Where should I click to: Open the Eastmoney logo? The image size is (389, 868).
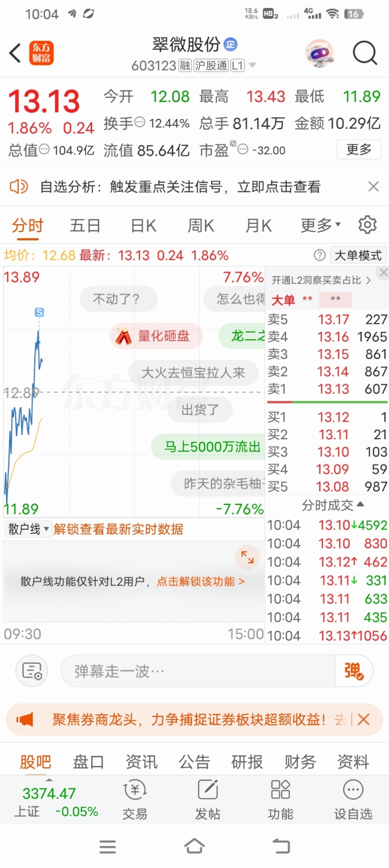coord(41,53)
